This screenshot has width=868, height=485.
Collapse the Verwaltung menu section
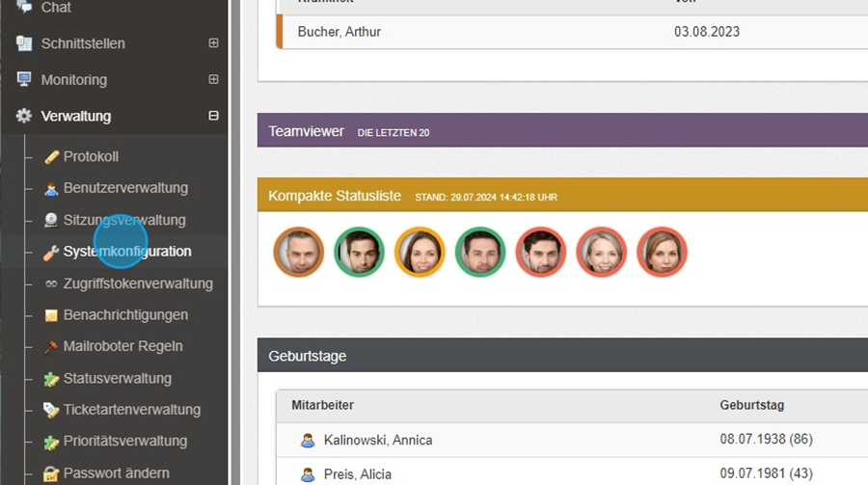213,116
